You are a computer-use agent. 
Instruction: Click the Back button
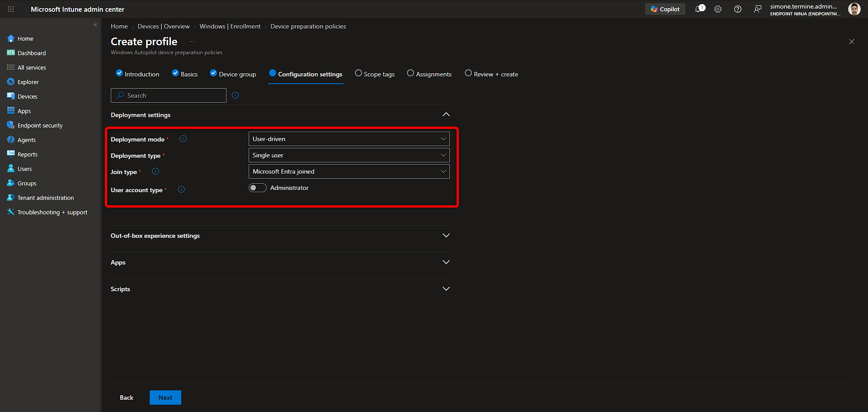(127, 398)
